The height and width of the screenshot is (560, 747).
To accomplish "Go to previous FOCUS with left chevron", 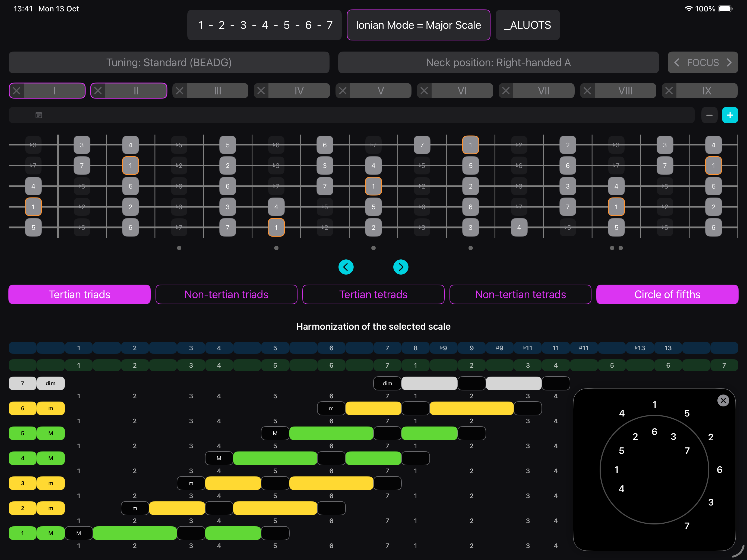I will pyautogui.click(x=676, y=62).
